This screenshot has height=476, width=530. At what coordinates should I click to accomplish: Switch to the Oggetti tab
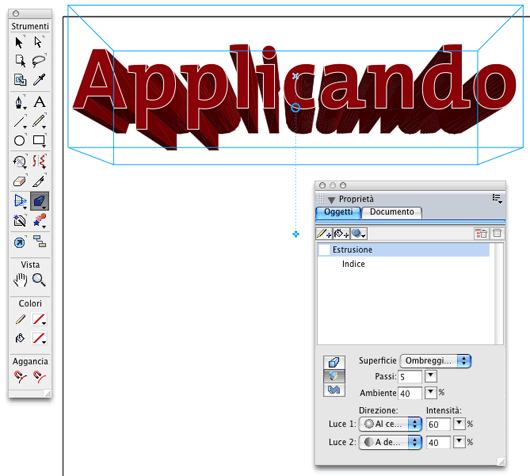pyautogui.click(x=338, y=212)
